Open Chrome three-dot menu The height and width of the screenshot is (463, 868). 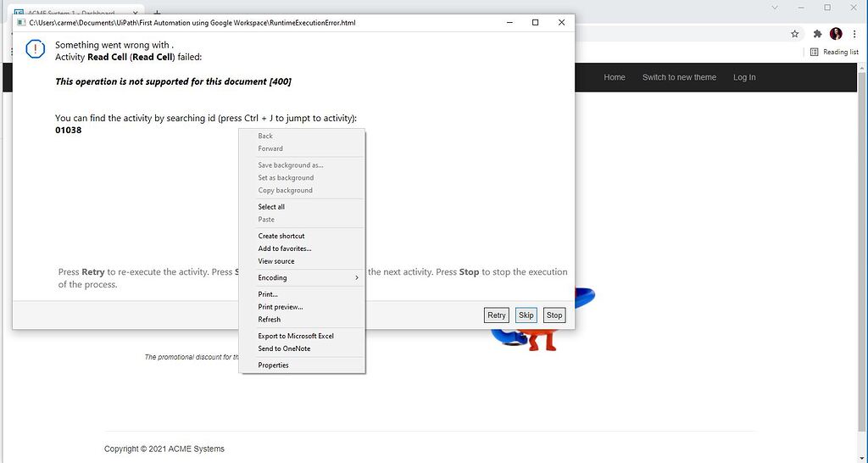click(854, 34)
